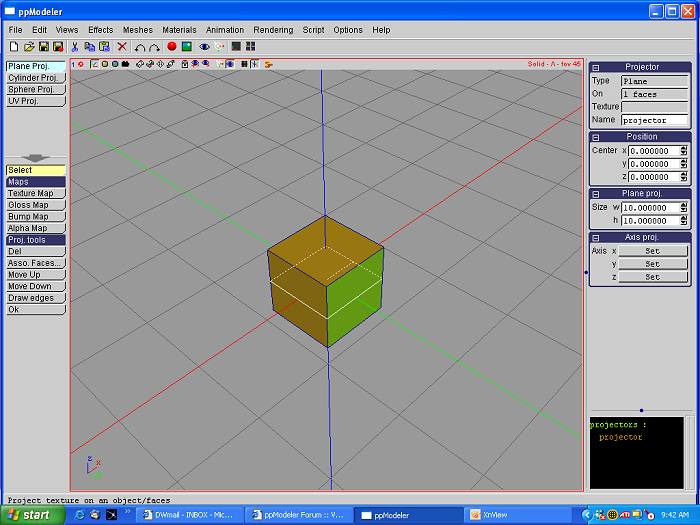Open the Script menu
This screenshot has width=700, height=525.
313,30
